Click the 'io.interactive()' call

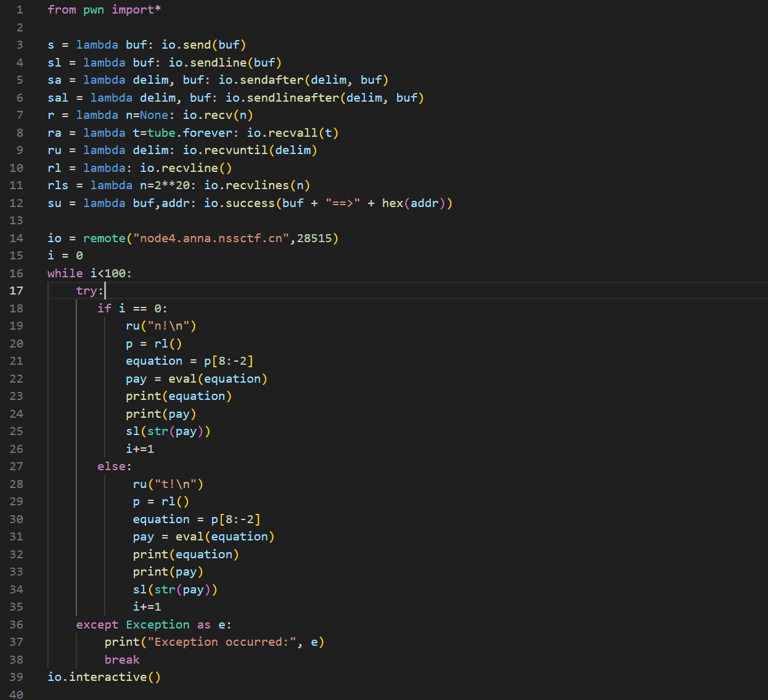pos(104,677)
